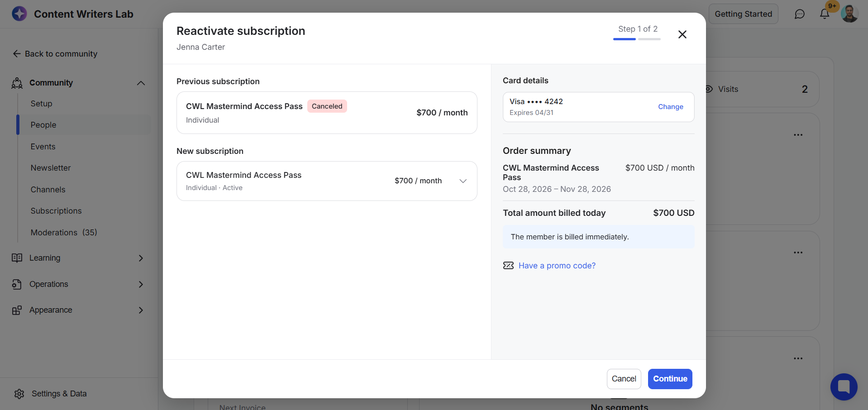Click the Oct 28, 2026 – Nov 28, 2026 date range
Viewport: 868px width, 410px height.
(557, 189)
